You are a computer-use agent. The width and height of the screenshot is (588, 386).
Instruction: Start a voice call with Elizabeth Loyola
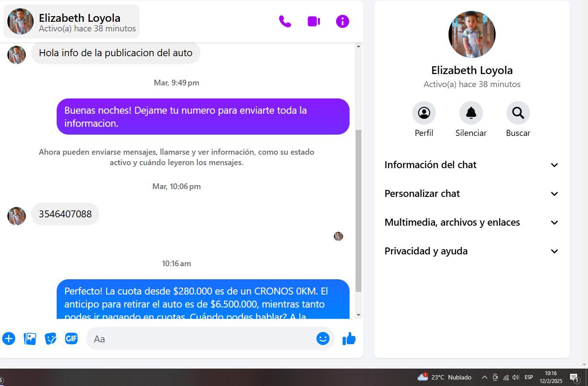coord(285,21)
